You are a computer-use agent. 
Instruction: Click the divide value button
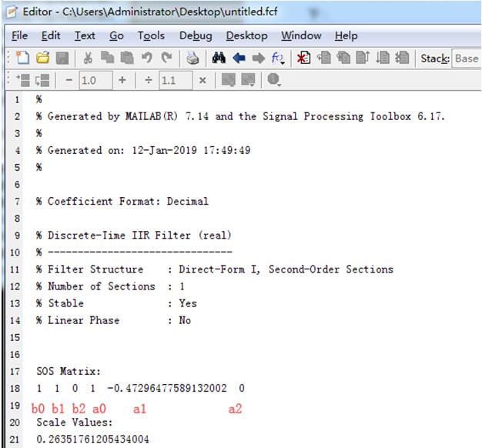coord(148,80)
